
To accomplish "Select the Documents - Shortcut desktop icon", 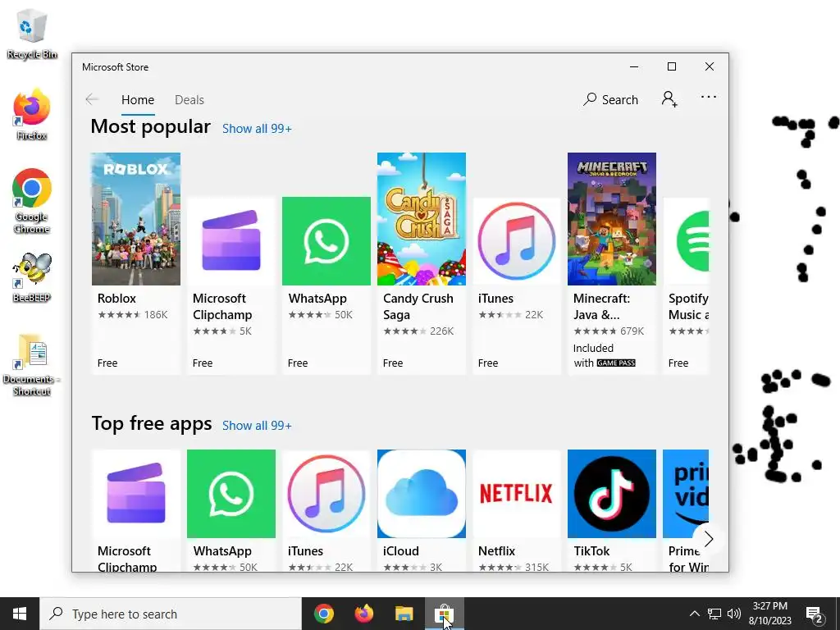I will [x=32, y=365].
